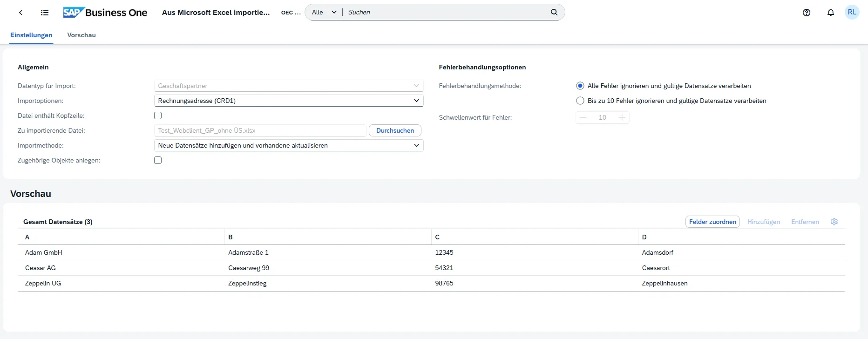Viewport: 868px width, 339px height.
Task: Open table settings gear icon
Action: [x=834, y=222]
